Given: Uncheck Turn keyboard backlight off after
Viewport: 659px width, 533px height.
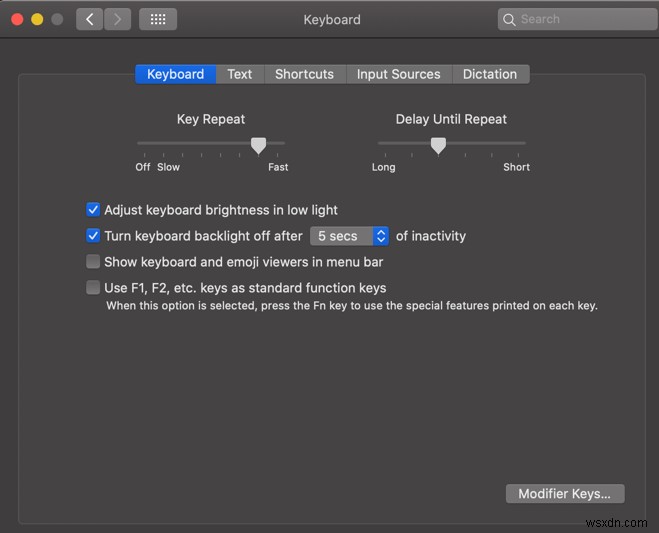Looking at the screenshot, I should (93, 236).
